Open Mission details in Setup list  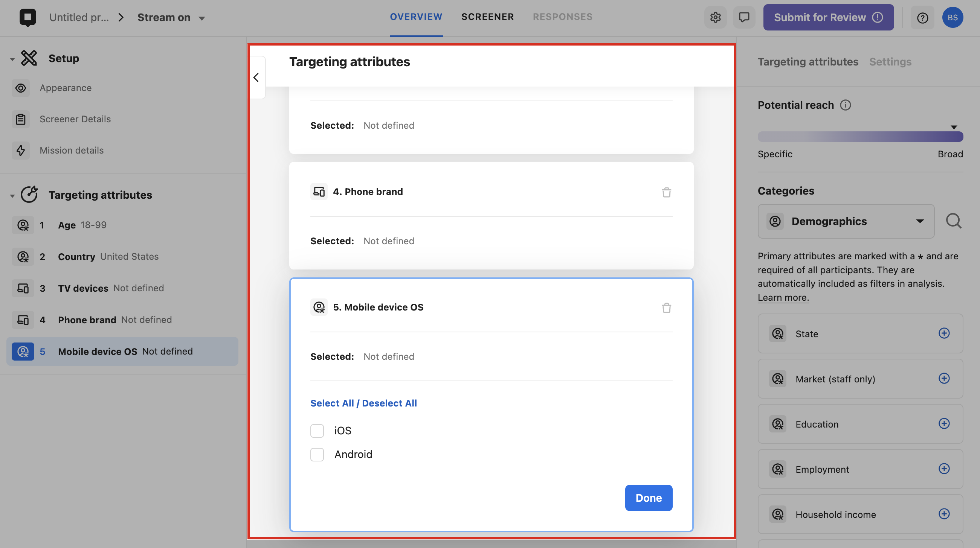coord(72,150)
